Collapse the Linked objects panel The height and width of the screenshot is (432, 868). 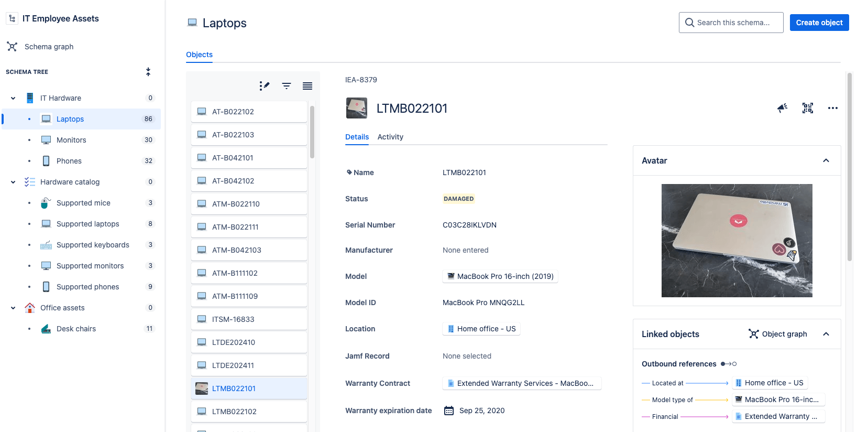click(826, 334)
